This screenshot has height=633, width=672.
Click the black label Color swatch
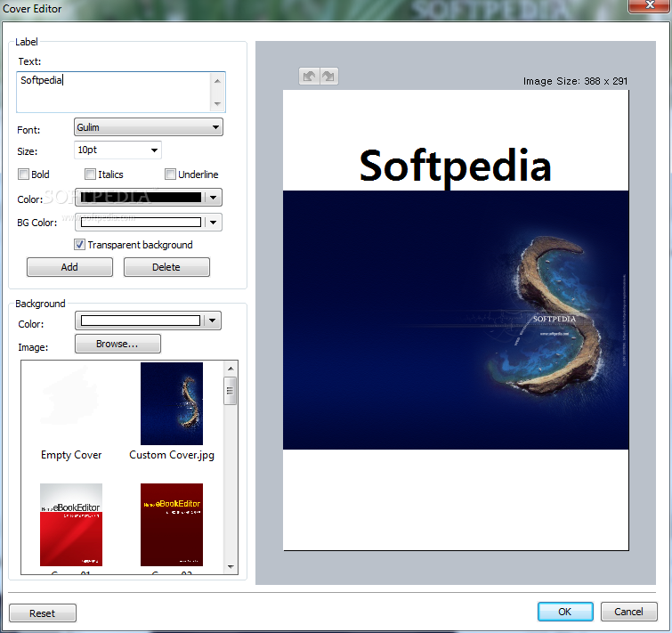point(141,197)
